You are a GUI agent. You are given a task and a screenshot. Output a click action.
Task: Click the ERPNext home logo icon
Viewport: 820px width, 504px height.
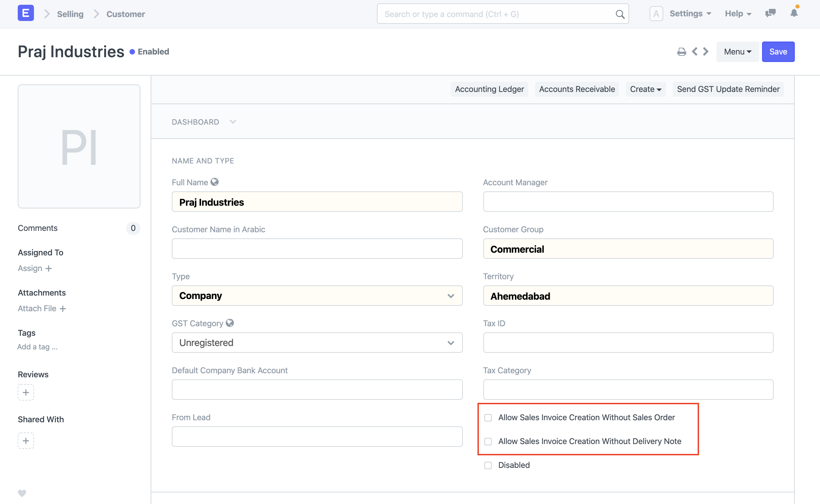click(26, 14)
